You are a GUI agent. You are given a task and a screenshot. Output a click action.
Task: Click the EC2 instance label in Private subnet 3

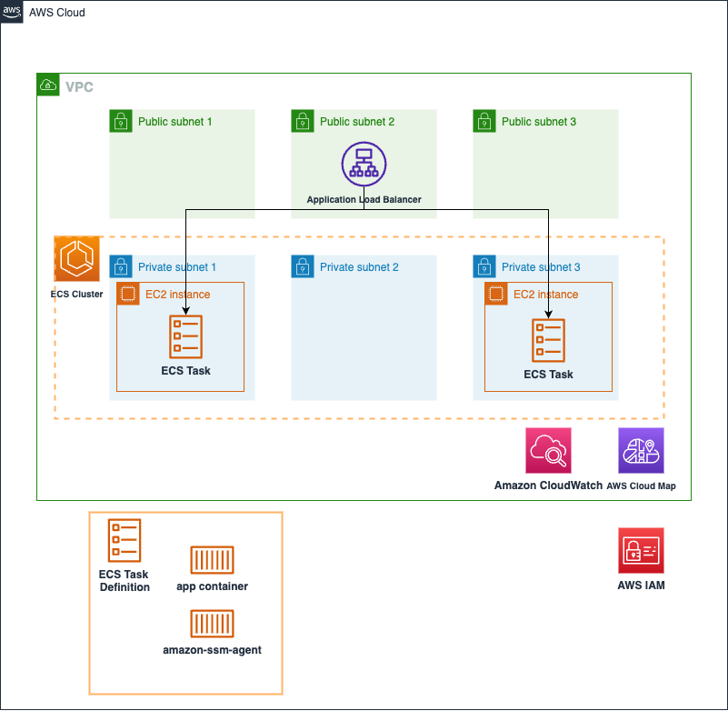[546, 295]
